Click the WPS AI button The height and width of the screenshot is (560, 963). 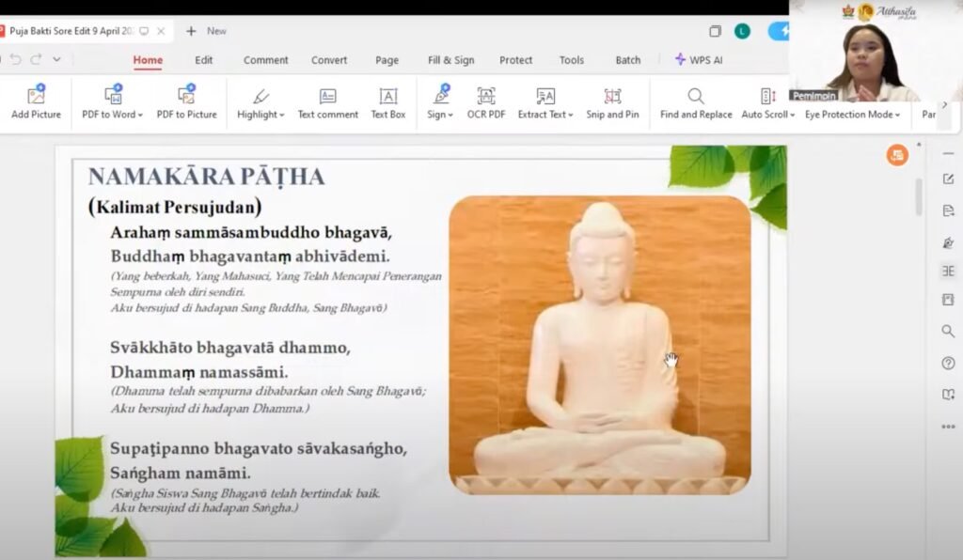pyautogui.click(x=698, y=60)
